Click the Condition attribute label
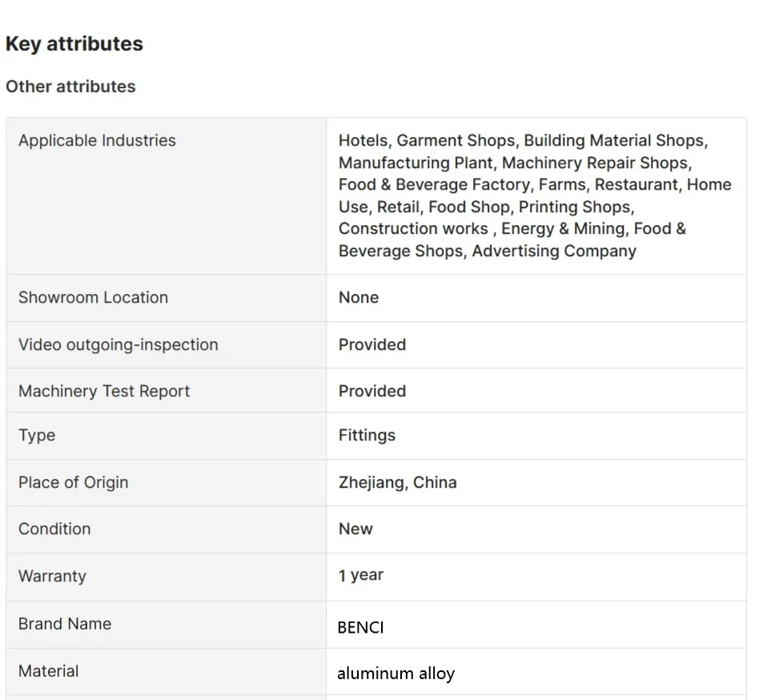 [54, 529]
